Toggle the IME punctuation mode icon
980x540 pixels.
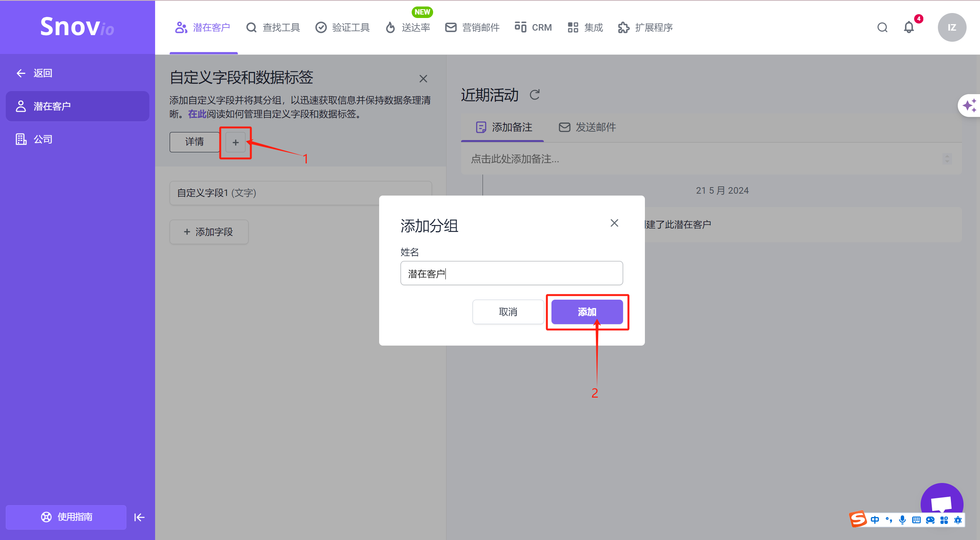point(889,520)
